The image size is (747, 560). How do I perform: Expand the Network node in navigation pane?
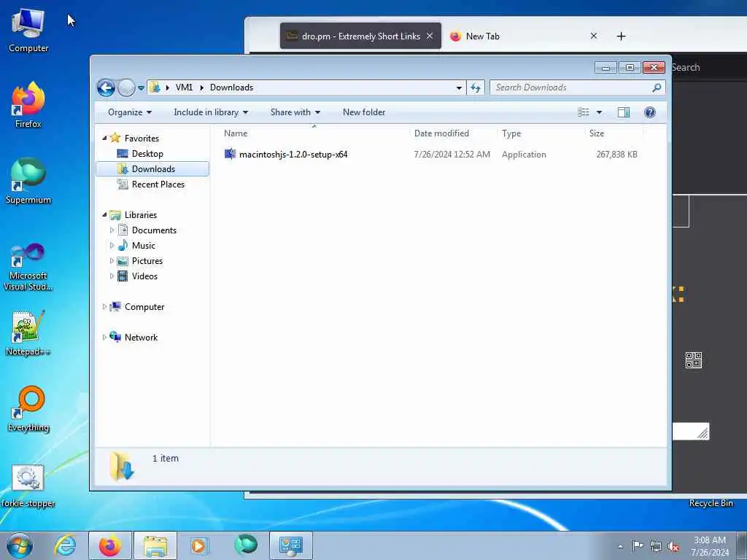(104, 338)
